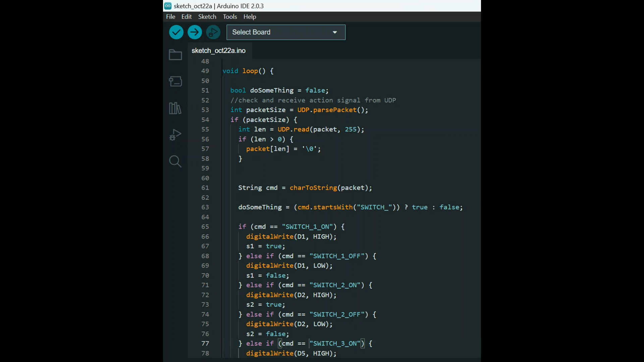Click the Library Manager sidebar icon
The width and height of the screenshot is (644, 362).
pos(175,108)
